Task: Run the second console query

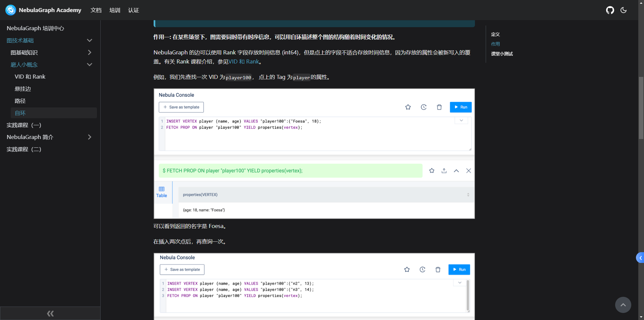Action: coord(459,269)
